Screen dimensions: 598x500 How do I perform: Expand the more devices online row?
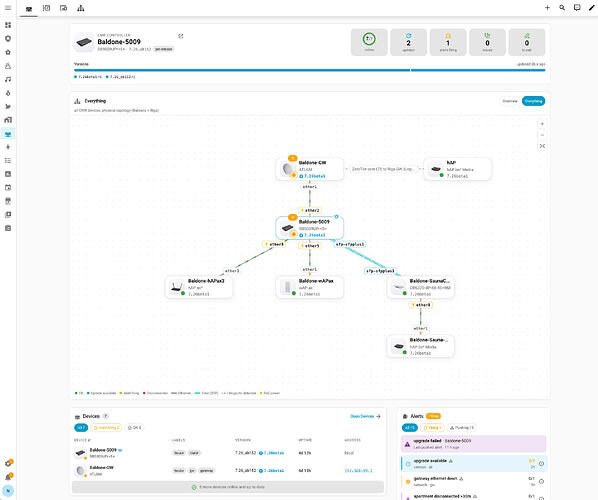[x=228, y=487]
